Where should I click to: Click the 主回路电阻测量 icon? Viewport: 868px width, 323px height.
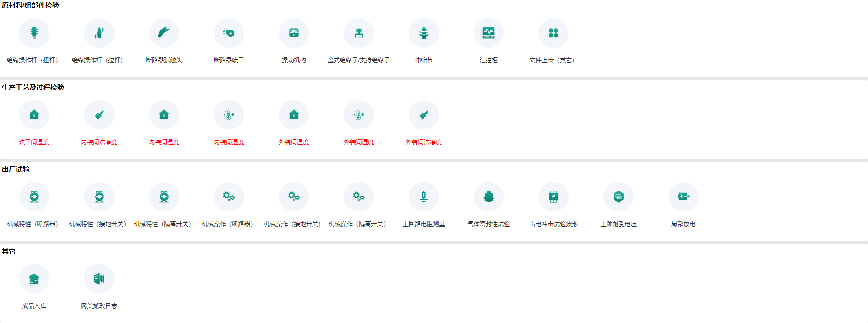[423, 197]
